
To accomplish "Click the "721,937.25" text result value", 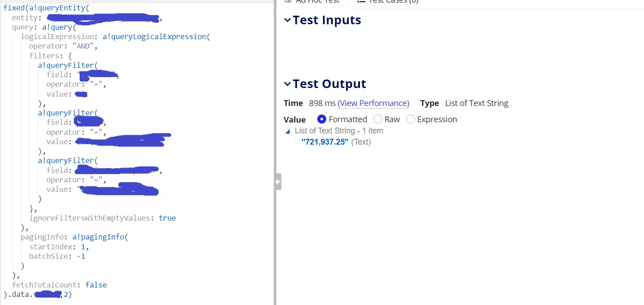I will point(325,142).
